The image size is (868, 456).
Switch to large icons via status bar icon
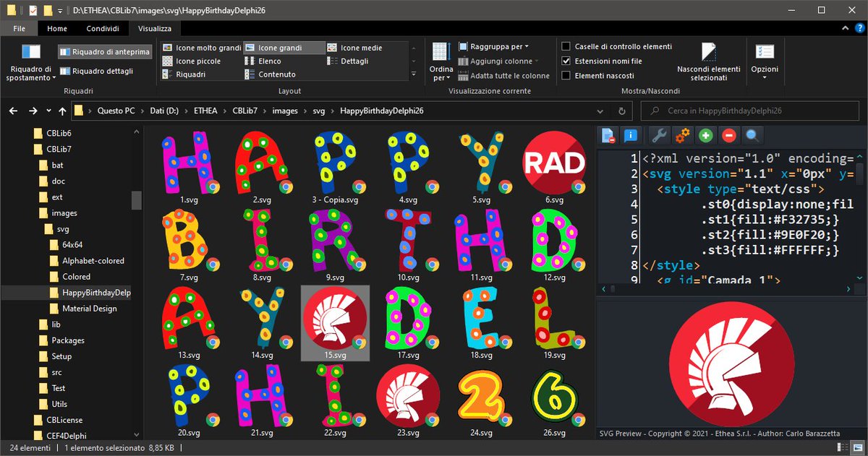[859, 448]
